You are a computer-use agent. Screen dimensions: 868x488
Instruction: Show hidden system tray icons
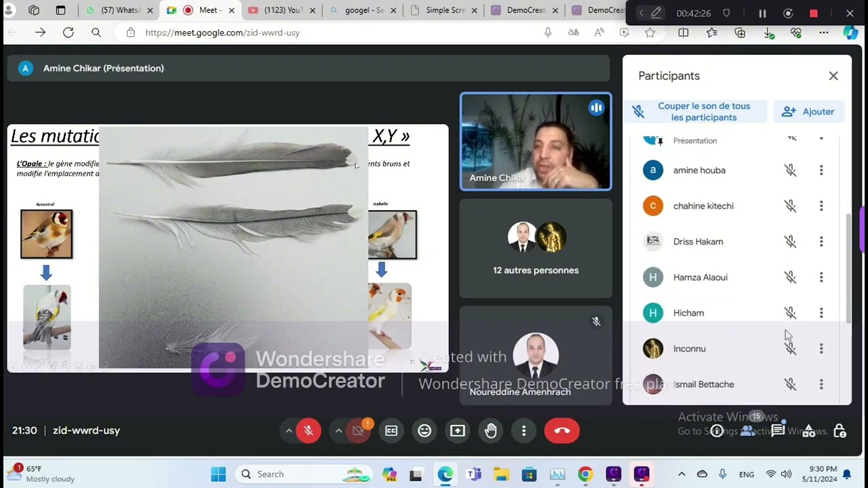(x=682, y=474)
